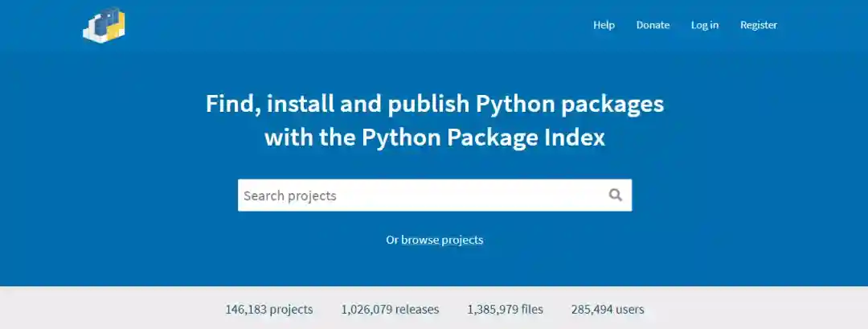Focus the Search projects text field
Image resolution: width=868 pixels, height=329 pixels.
click(418, 195)
